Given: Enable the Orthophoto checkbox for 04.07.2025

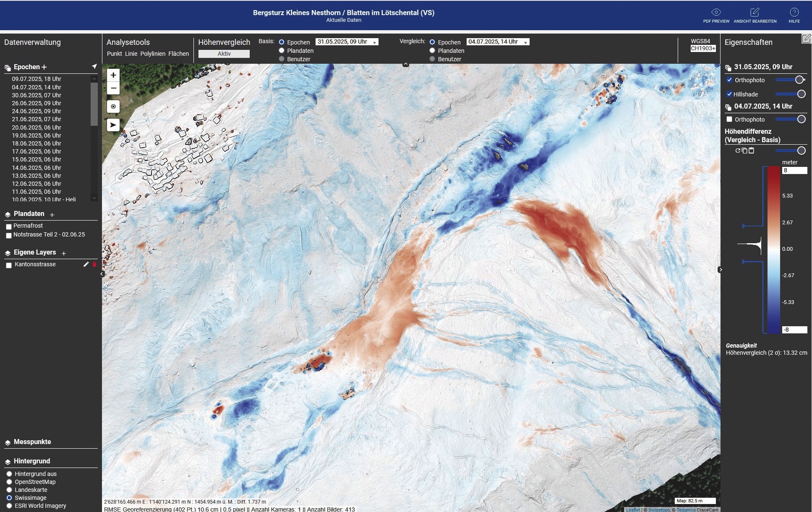Looking at the screenshot, I should tap(729, 119).
